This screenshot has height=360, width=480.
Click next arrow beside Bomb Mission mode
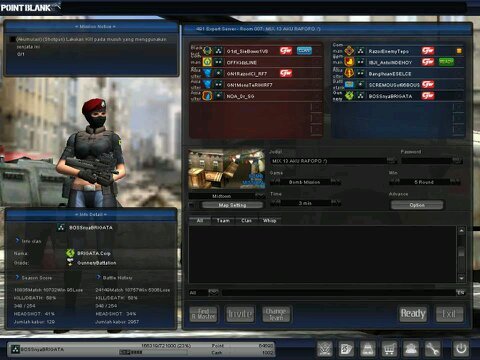[335, 181]
